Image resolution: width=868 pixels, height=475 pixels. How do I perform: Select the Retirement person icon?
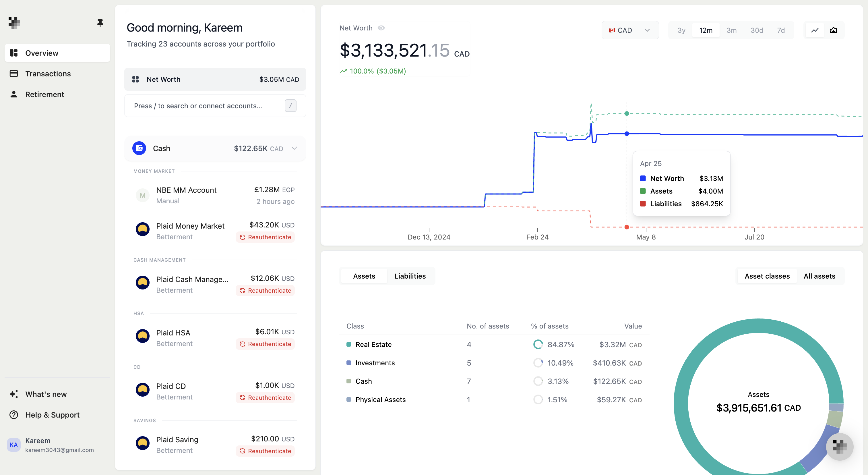click(14, 94)
